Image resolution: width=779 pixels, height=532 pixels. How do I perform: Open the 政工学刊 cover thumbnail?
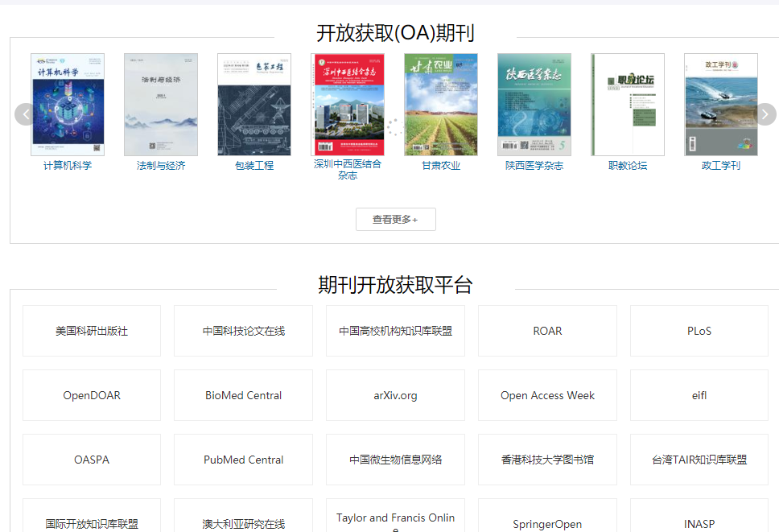pos(721,105)
